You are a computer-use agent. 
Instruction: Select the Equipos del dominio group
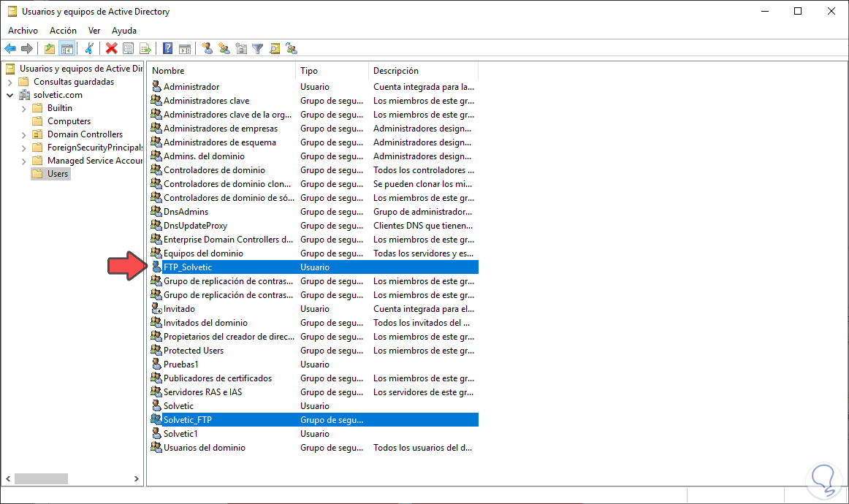click(313, 253)
